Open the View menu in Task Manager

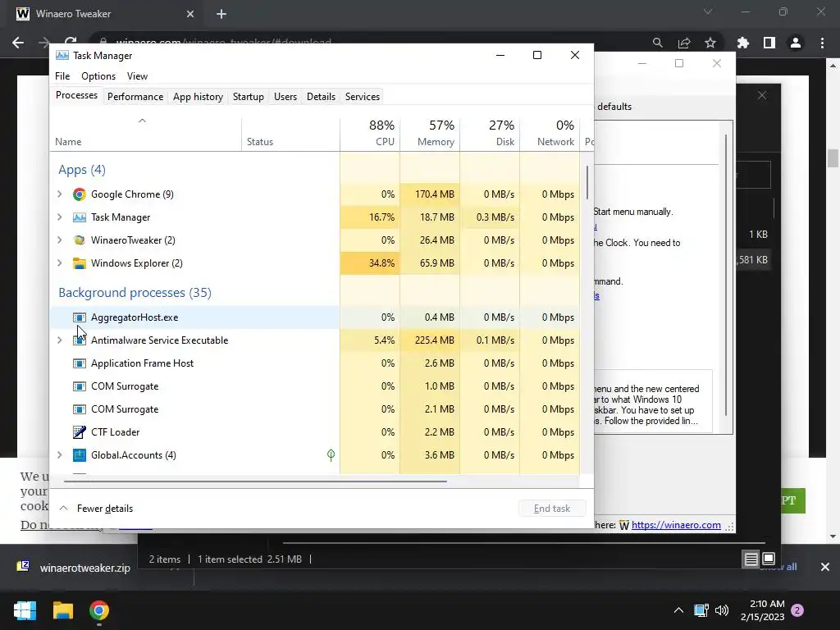coord(137,76)
